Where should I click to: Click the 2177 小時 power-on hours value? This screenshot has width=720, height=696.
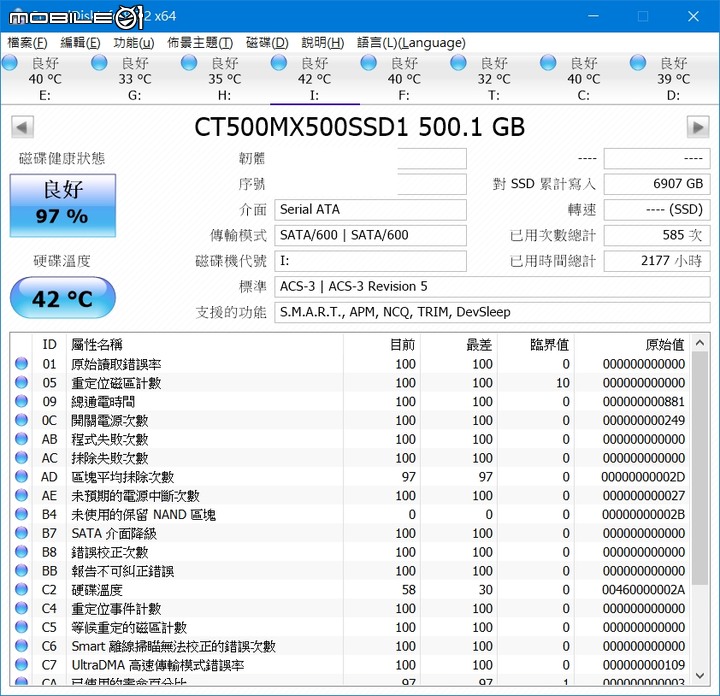click(x=657, y=261)
